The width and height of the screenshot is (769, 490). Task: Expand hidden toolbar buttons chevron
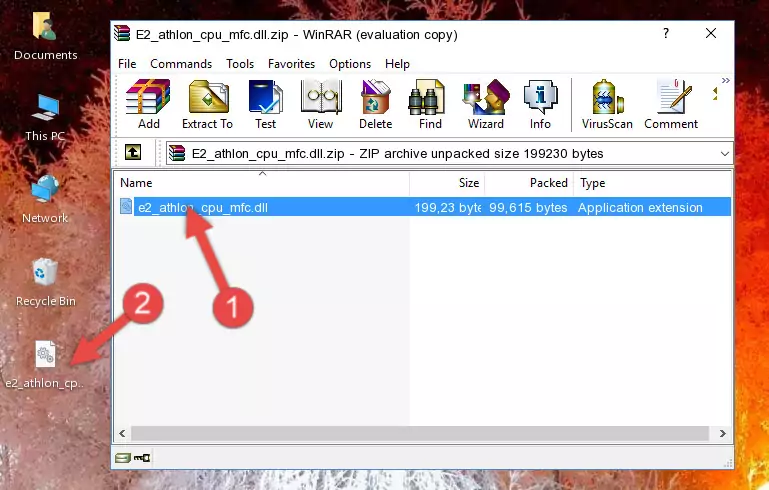point(725,80)
